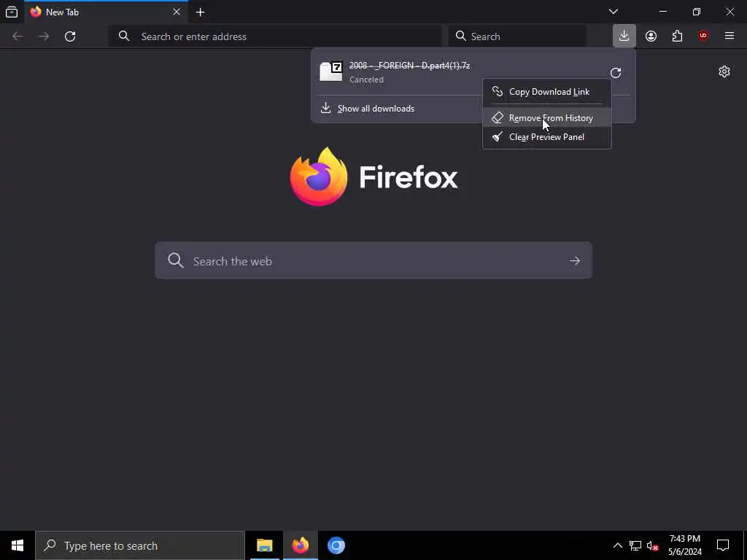Open the network tray icon
747x560 pixels.
[635, 545]
